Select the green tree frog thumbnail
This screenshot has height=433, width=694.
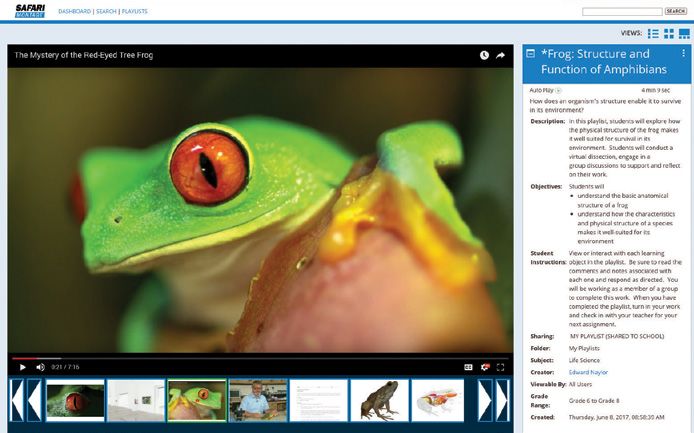pos(197,400)
